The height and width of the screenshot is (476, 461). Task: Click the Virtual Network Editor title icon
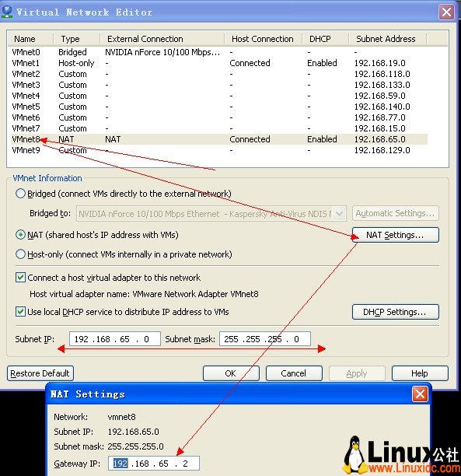[7, 12]
